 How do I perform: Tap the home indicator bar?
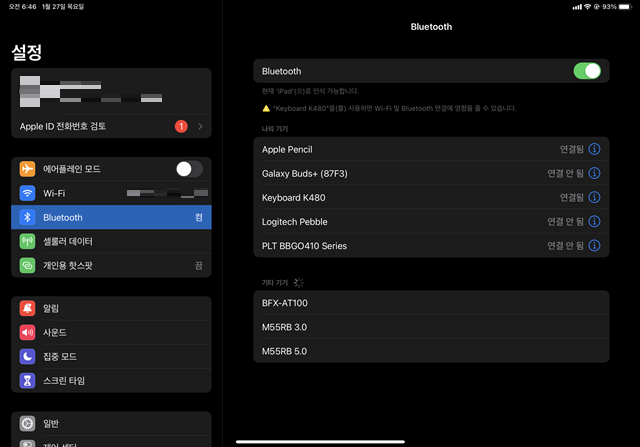point(320,441)
